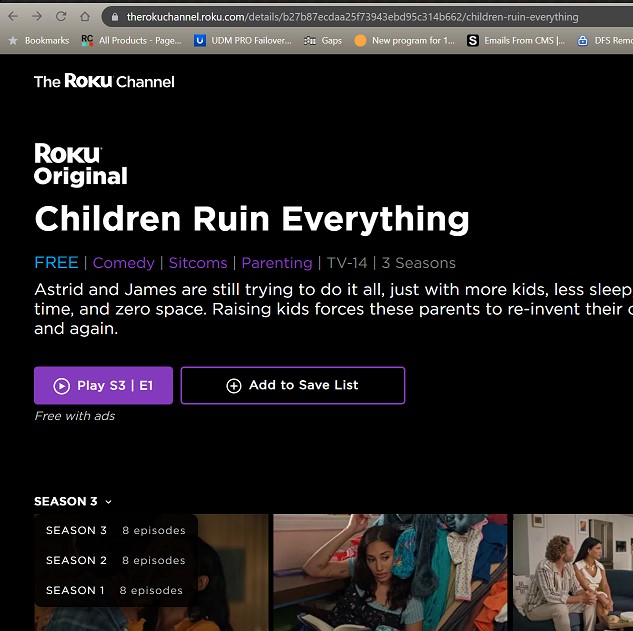
Task: Browse the Parenting genre link
Action: click(x=277, y=263)
